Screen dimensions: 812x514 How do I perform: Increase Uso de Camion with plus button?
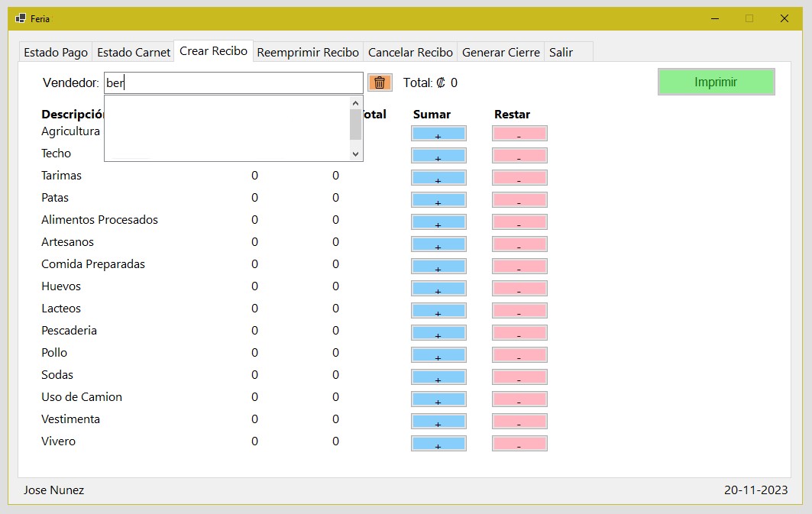click(x=438, y=399)
